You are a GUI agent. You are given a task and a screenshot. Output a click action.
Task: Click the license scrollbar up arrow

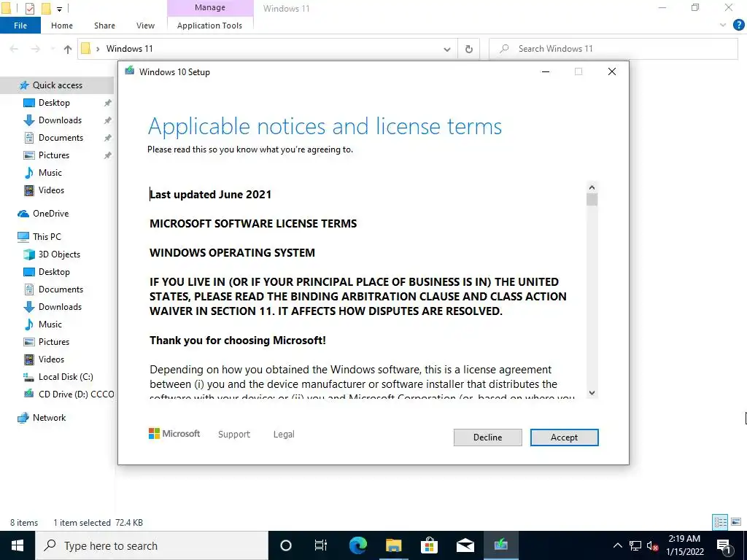(592, 187)
